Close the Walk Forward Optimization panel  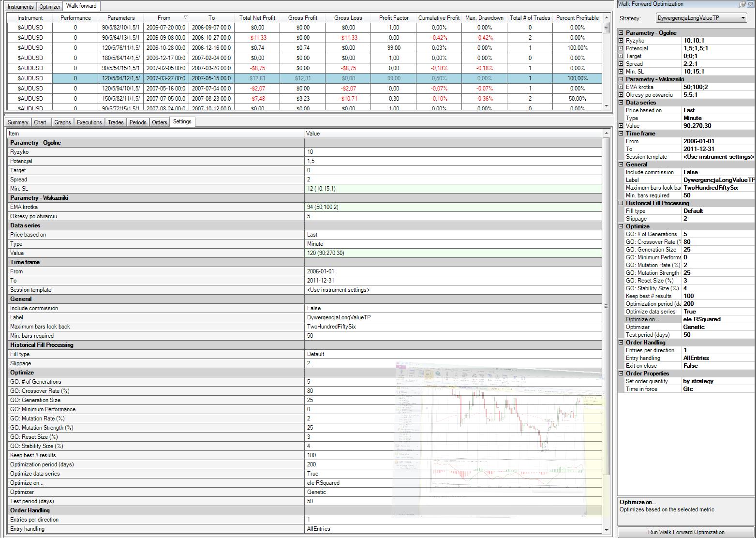[750, 4]
